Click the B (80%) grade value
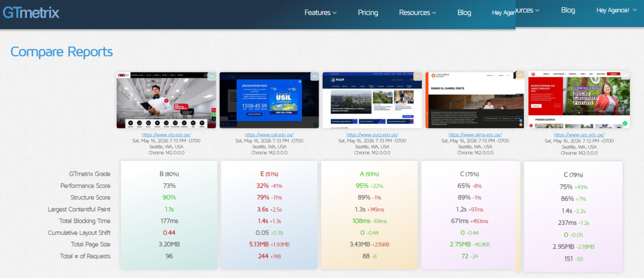Viewport: 644px width, 278px height. click(x=169, y=174)
